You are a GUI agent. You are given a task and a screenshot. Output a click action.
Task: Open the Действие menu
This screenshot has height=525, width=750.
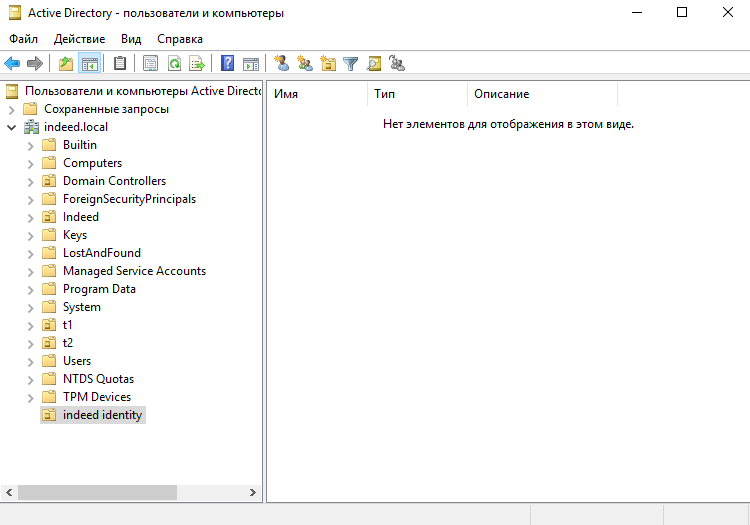pyautogui.click(x=79, y=39)
